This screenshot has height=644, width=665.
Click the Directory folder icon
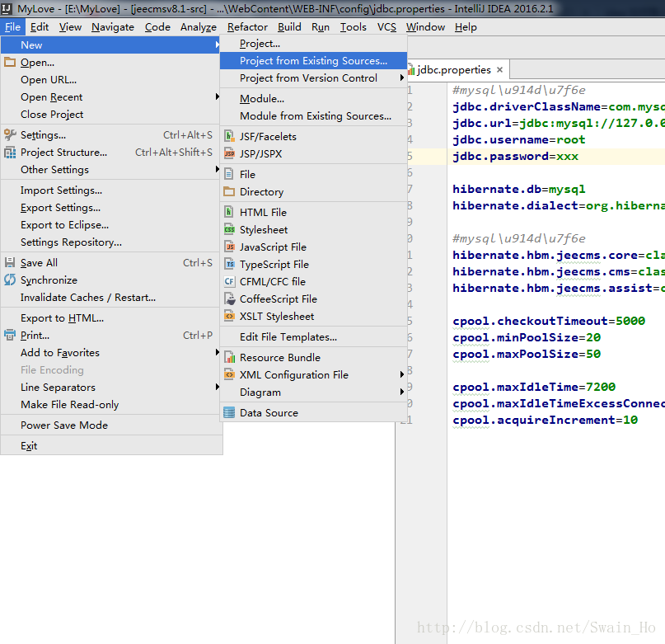[x=229, y=191]
